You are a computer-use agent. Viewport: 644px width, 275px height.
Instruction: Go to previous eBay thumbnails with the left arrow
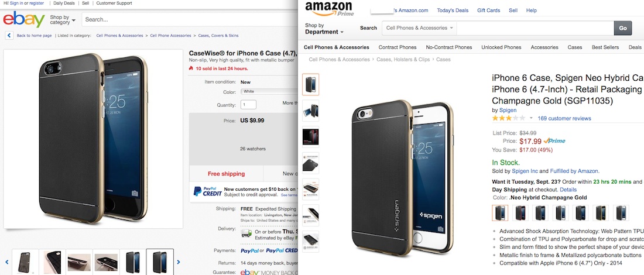coord(7,262)
